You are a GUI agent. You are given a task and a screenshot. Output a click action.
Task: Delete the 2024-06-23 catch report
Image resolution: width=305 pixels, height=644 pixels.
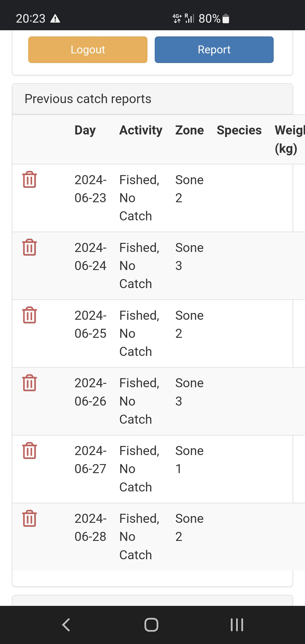[x=29, y=180]
